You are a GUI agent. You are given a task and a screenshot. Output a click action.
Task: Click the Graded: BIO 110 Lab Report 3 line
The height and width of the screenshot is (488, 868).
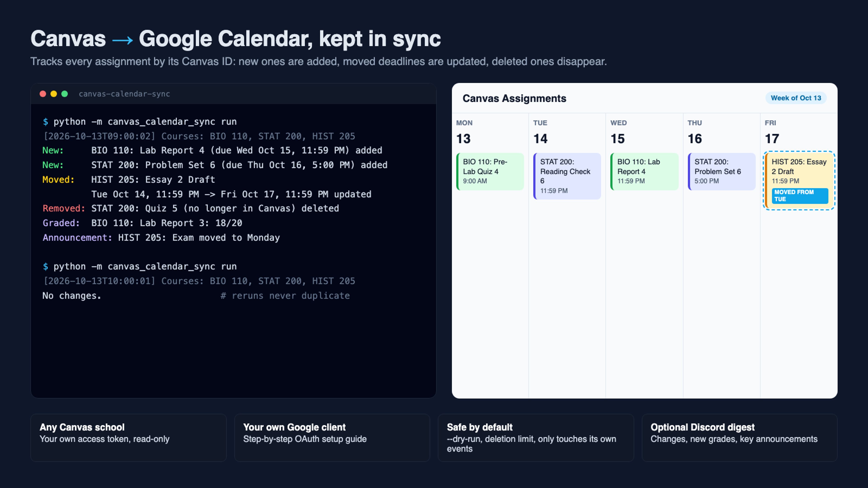point(142,223)
